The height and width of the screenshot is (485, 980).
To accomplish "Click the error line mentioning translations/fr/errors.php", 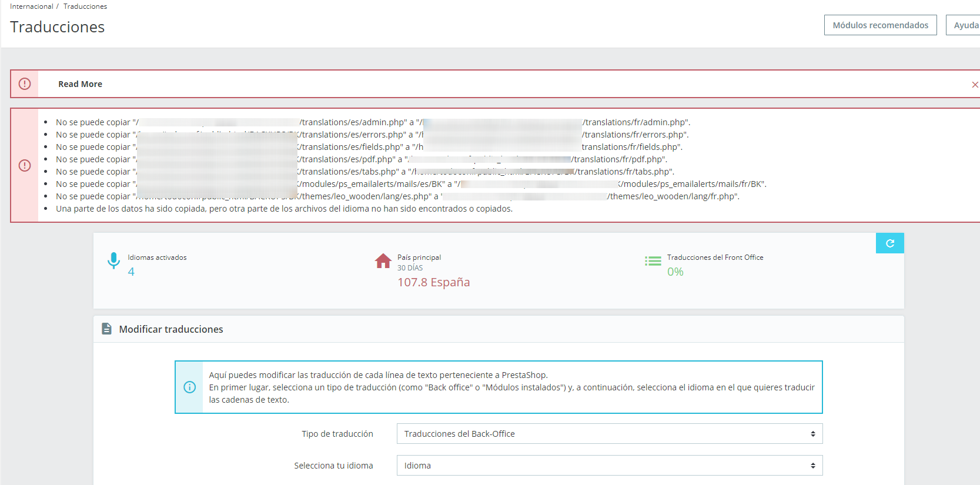I will pos(372,135).
